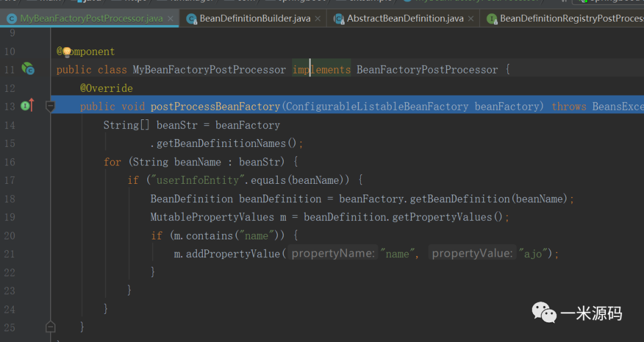Close the BeanDefinitionBuilder.java tab
Screen dimensions: 644x342
tap(318, 19)
